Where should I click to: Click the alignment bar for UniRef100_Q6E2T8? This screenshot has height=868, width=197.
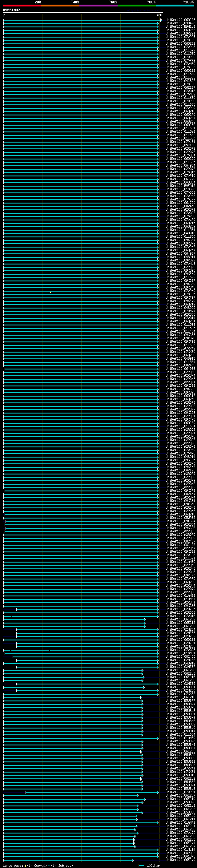point(73,697)
